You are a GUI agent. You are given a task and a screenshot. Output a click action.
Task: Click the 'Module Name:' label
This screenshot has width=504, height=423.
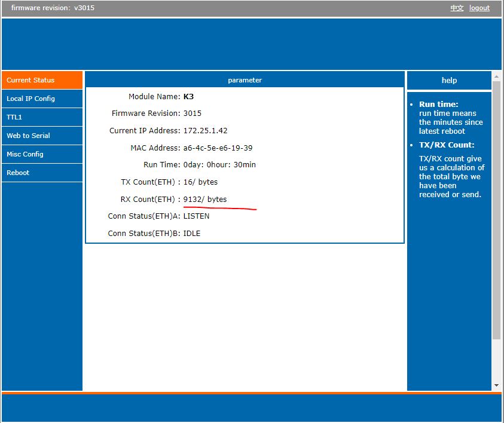click(x=154, y=97)
